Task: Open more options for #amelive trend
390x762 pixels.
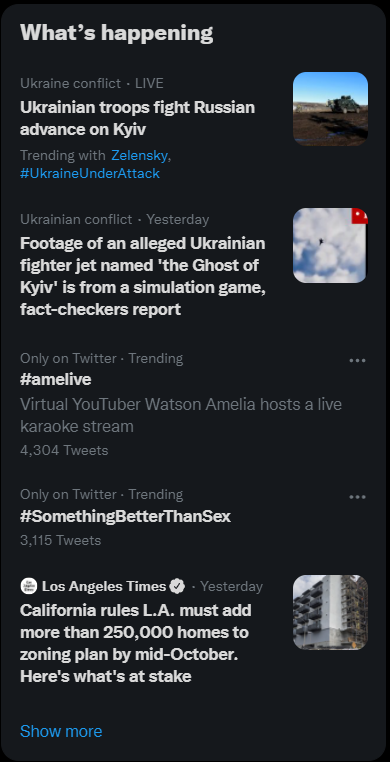Action: pos(357,361)
